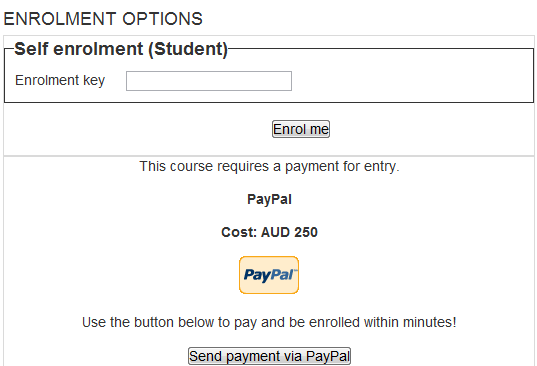Click the PayPal logo image

click(x=269, y=275)
